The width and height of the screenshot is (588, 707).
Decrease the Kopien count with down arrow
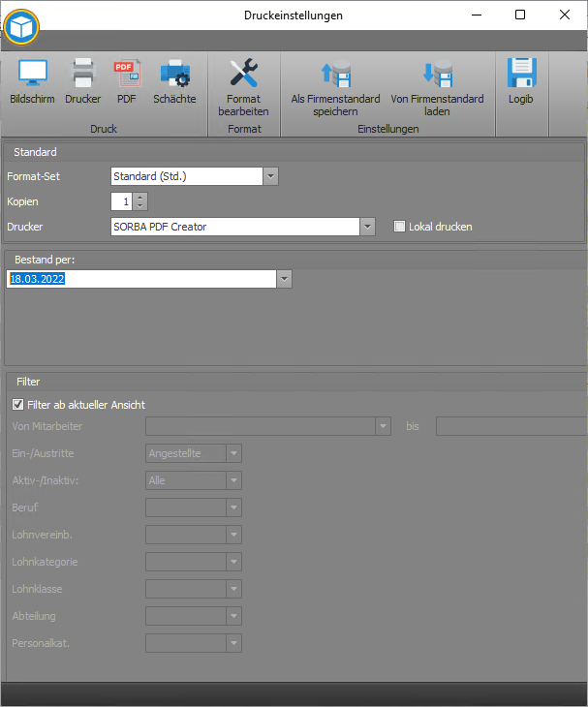point(141,206)
